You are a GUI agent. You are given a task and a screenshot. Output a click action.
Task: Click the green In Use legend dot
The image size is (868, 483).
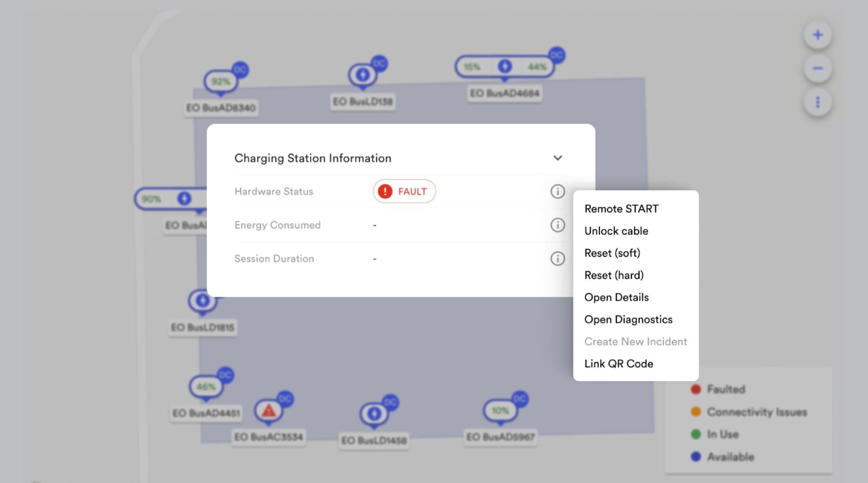click(x=695, y=434)
